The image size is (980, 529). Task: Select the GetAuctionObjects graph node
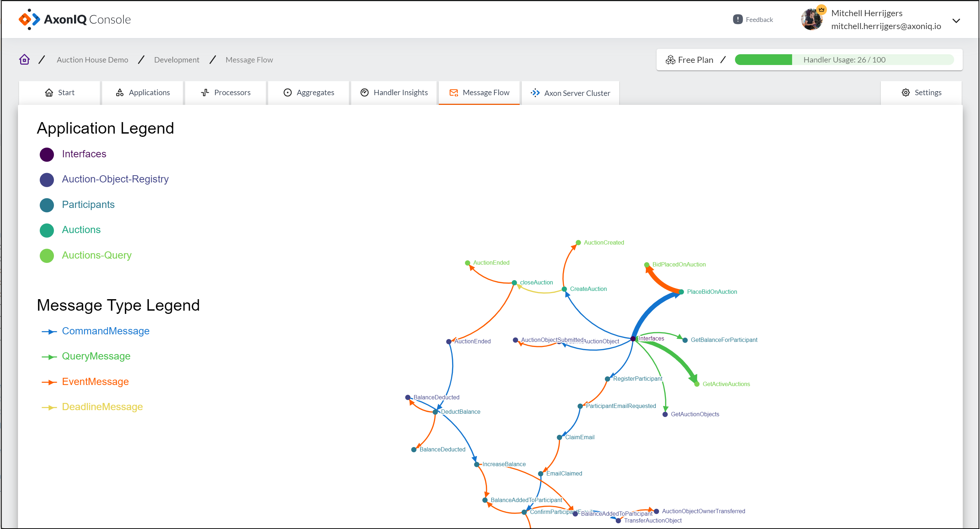point(664,414)
